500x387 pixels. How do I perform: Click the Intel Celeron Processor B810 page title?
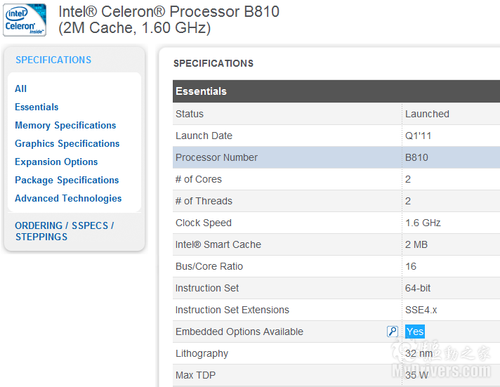click(x=169, y=20)
